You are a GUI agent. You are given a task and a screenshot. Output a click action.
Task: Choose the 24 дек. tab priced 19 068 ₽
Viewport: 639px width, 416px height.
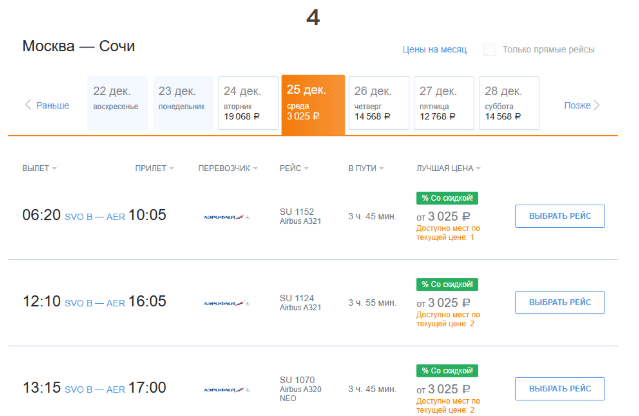click(x=248, y=103)
